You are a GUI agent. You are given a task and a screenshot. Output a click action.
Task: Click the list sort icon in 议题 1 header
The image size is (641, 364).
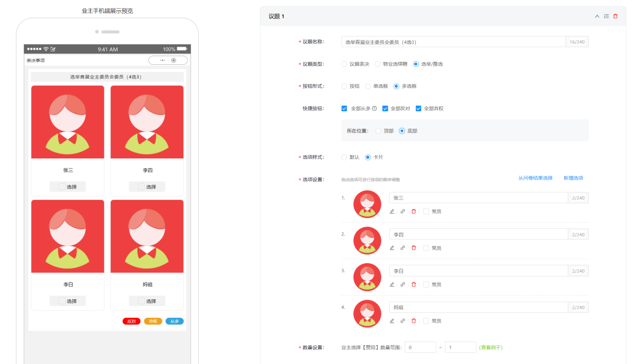coord(606,16)
